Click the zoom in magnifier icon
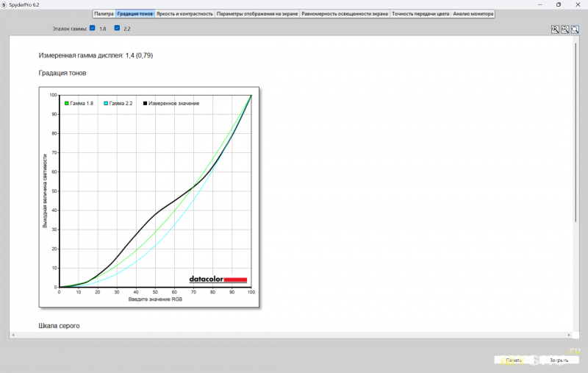The image size is (588, 373). 556,29
